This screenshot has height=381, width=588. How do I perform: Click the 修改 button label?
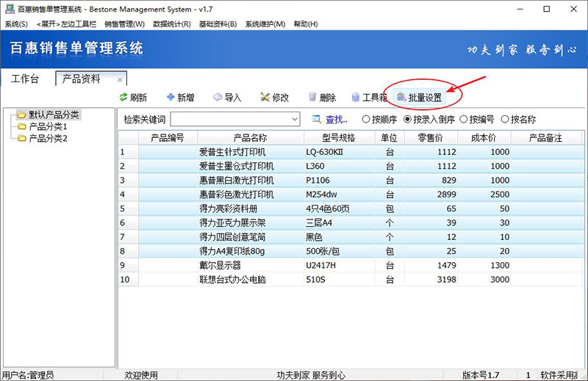(x=281, y=98)
